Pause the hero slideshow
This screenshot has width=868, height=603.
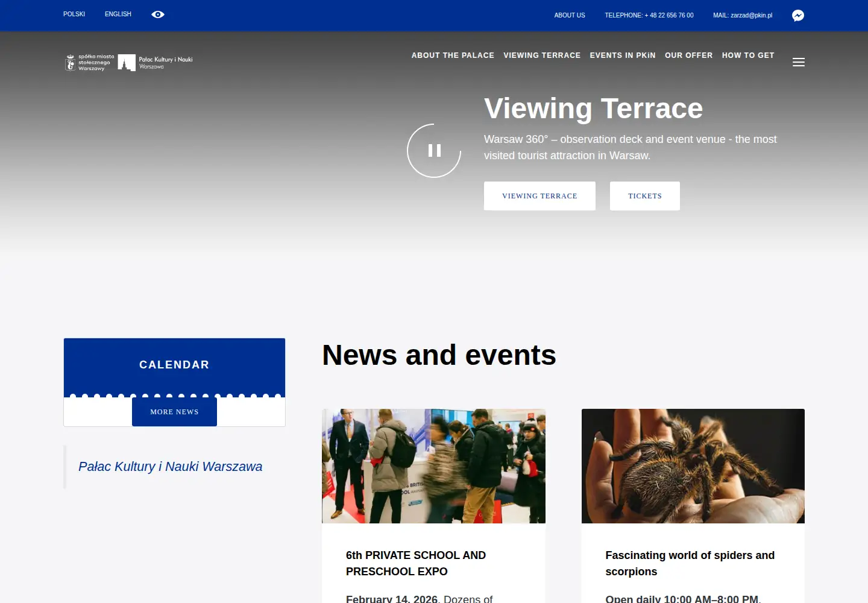click(x=434, y=151)
